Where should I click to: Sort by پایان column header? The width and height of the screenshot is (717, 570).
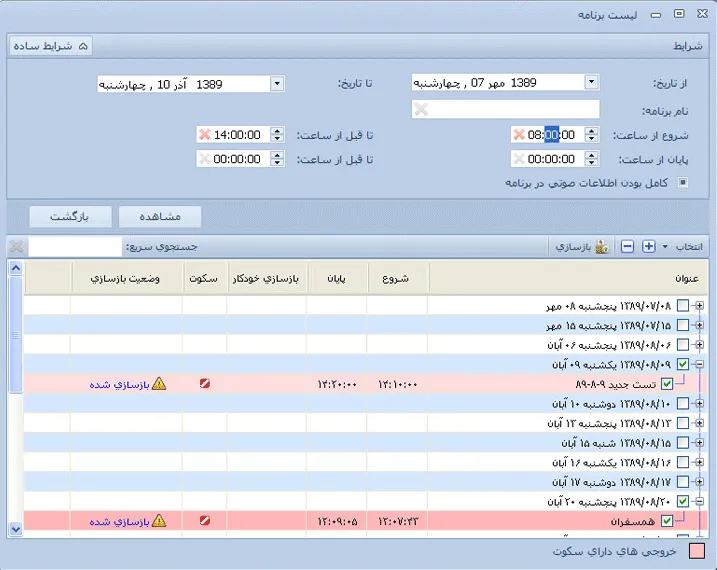pos(337,278)
